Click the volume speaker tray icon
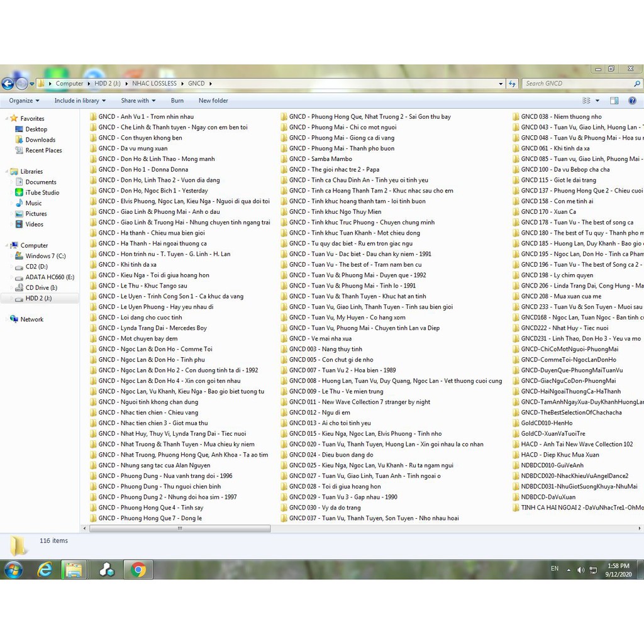This screenshot has height=644, width=644. [x=580, y=570]
